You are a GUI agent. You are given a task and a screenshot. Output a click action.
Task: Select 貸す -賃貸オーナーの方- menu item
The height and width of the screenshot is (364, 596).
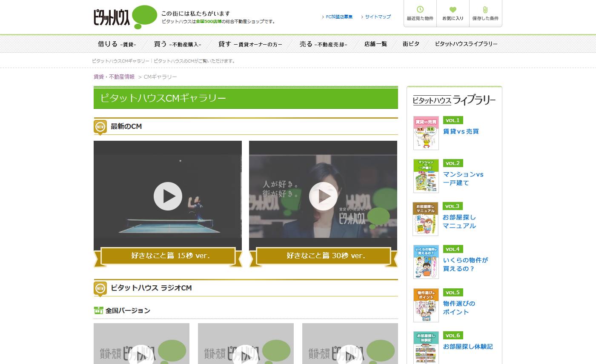(250, 44)
